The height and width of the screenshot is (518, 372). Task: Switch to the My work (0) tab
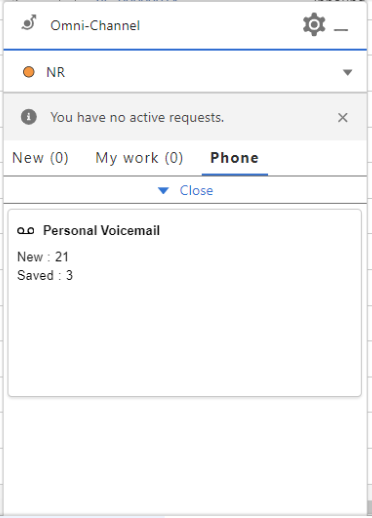(139, 158)
